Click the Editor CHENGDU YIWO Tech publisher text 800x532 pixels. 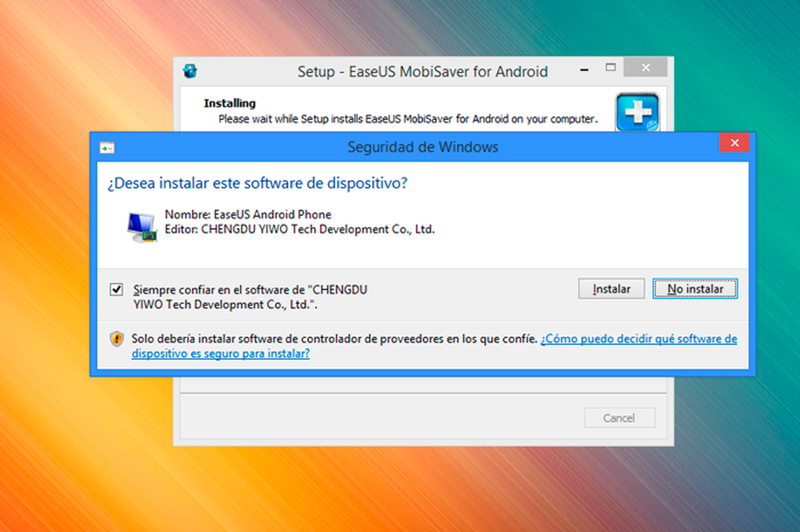tap(300, 229)
